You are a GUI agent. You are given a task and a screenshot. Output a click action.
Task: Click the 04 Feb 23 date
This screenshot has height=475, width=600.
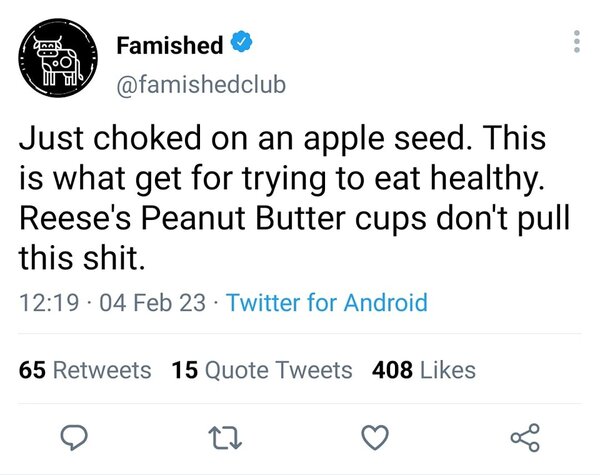143,302
